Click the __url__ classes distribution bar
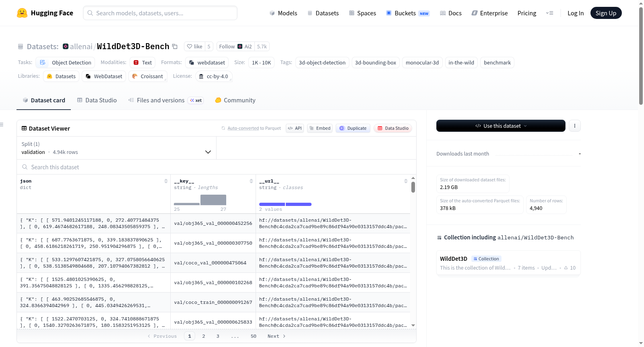Image resolution: width=644 pixels, height=347 pixels. click(285, 204)
